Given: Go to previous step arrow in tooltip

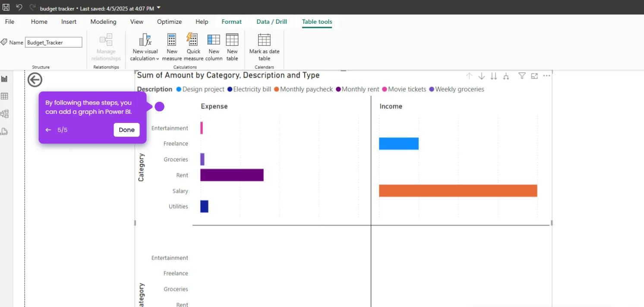Looking at the screenshot, I should 48,130.
